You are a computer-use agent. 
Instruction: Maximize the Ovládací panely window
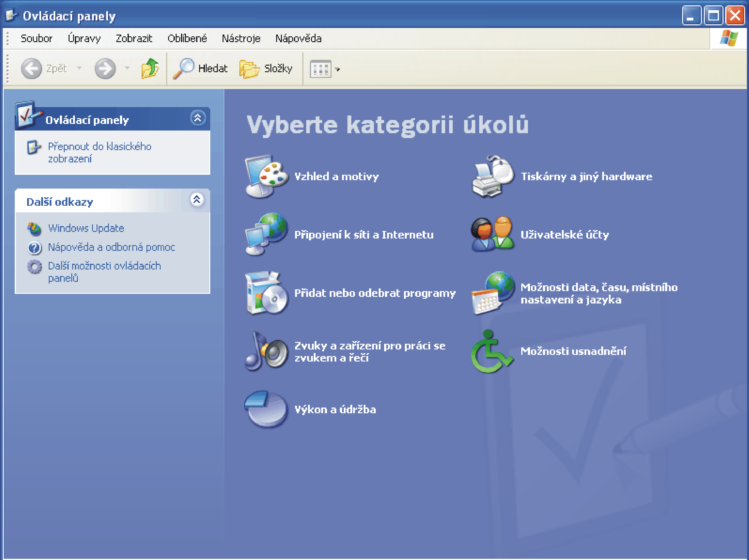pos(713,16)
